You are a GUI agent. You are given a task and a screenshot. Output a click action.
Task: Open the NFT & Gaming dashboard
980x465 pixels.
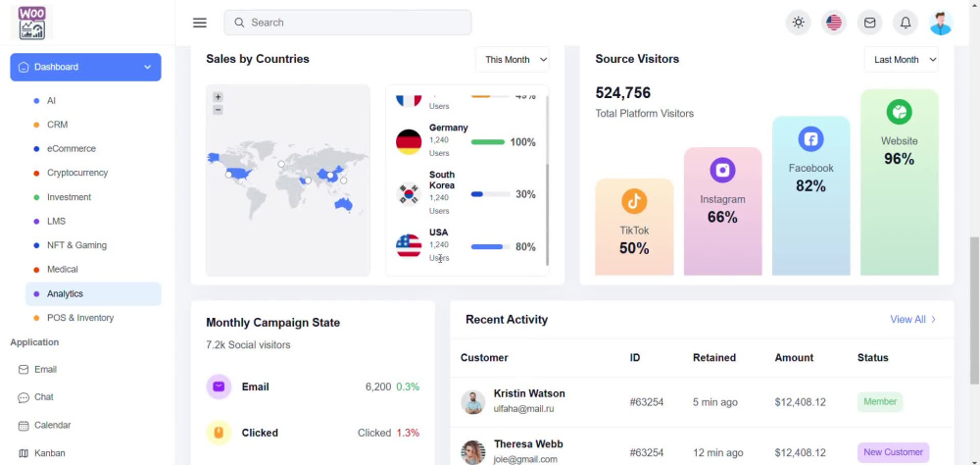click(76, 245)
